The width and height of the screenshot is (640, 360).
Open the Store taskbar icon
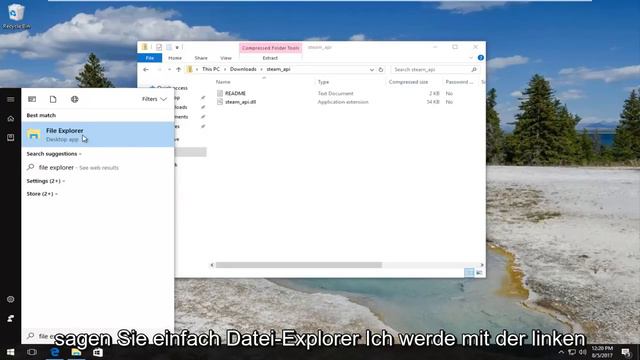pyautogui.click(x=98, y=352)
